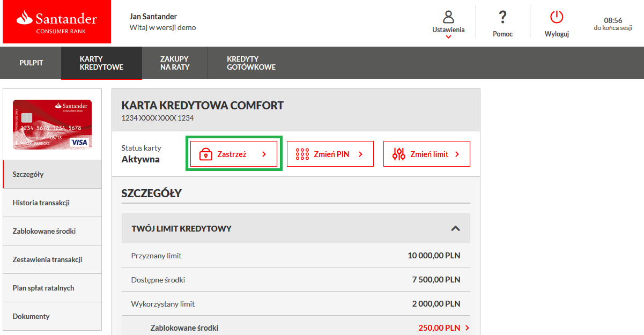Viewport: 644px width, 335px height.
Task: Click the VISA credit card thumbnail
Action: pos(52,124)
